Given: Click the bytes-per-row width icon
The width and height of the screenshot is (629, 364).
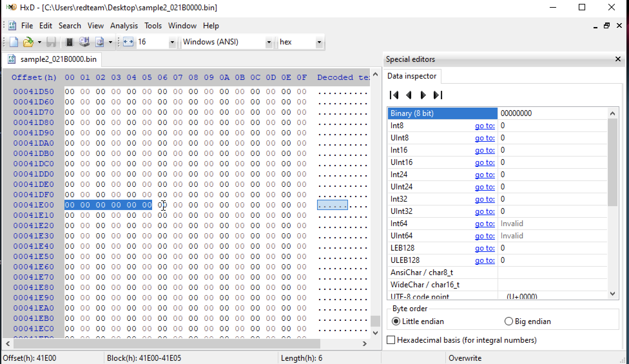Looking at the screenshot, I should pos(128,42).
